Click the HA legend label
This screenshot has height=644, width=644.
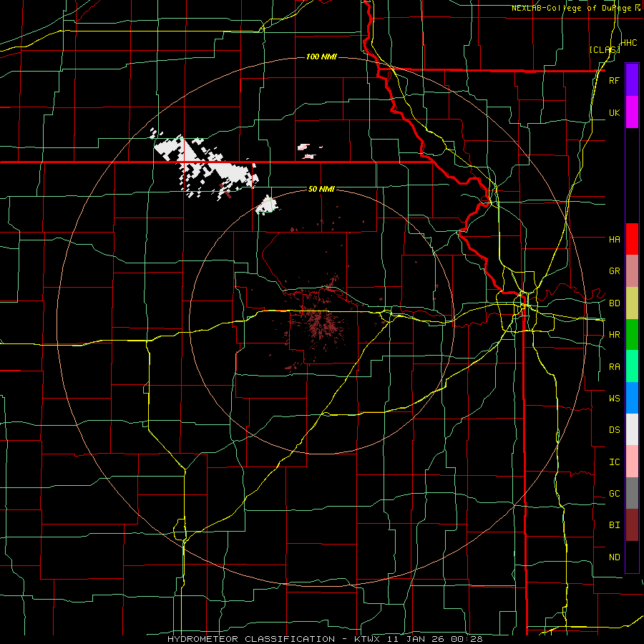[x=614, y=239]
